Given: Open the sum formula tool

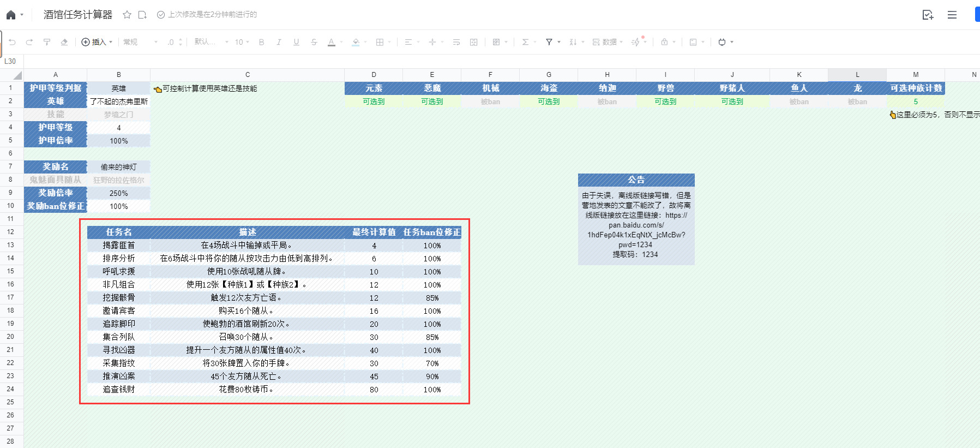Looking at the screenshot, I should point(525,42).
